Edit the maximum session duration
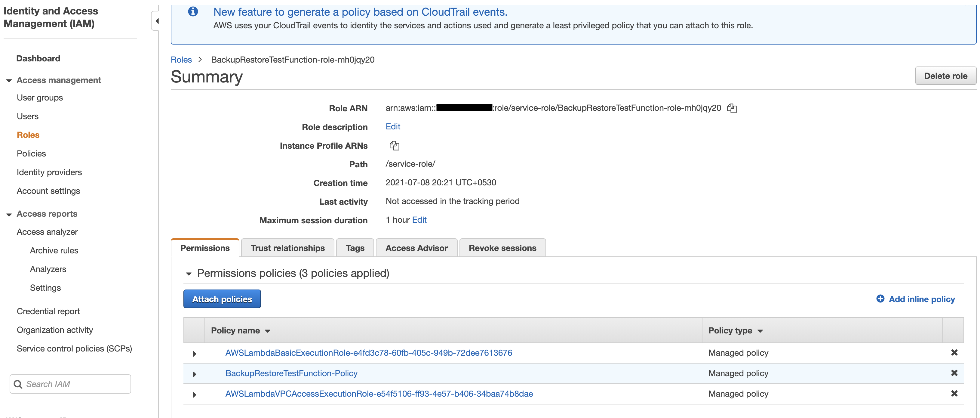 click(419, 220)
